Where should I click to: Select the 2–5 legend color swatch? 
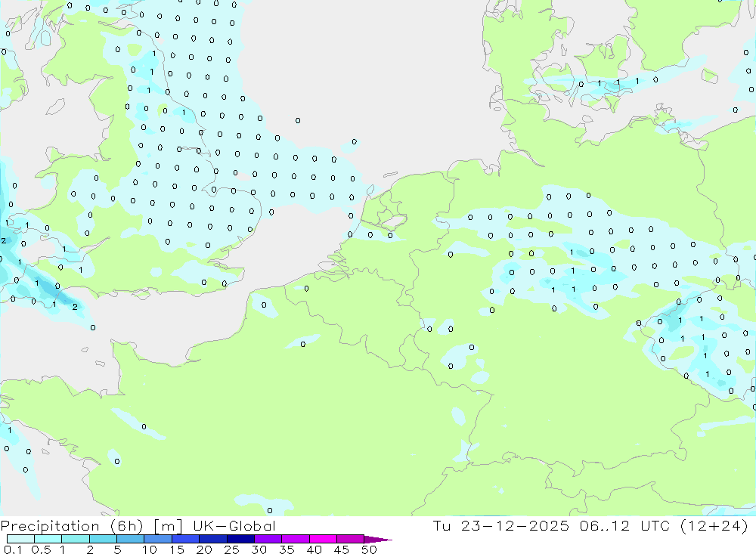[x=103, y=539]
